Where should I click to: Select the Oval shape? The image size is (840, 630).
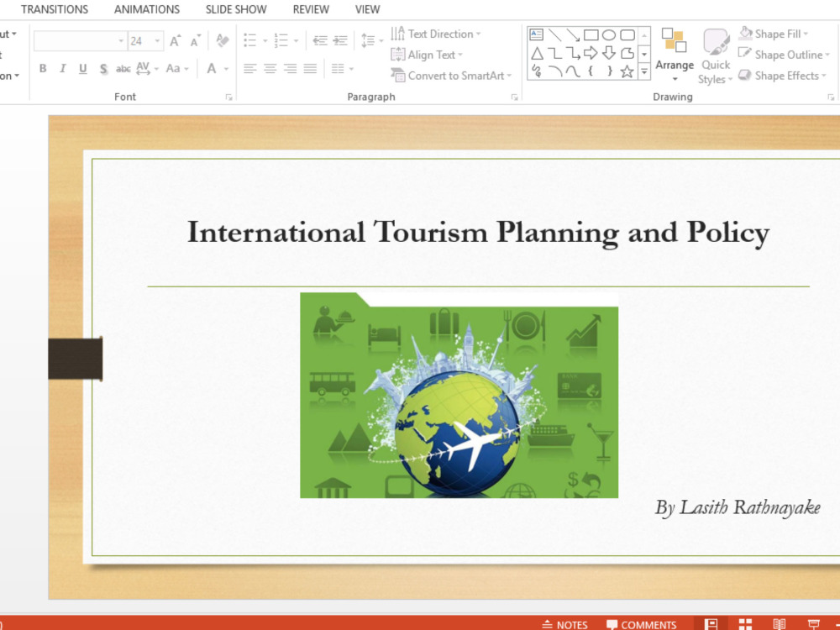(x=609, y=35)
